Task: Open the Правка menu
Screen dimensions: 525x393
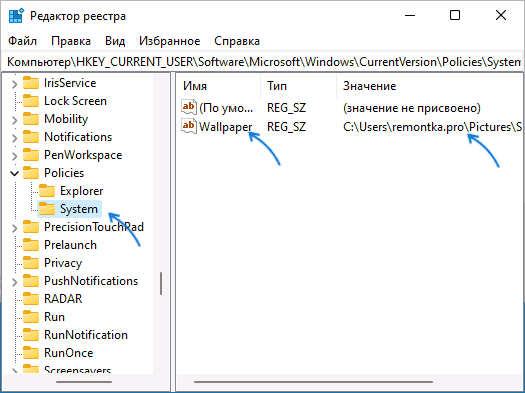Action: click(71, 41)
